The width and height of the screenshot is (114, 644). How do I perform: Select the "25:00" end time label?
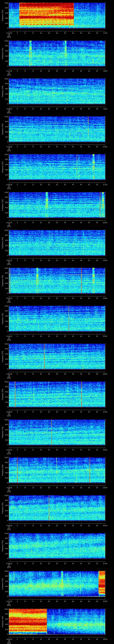(105, 336)
